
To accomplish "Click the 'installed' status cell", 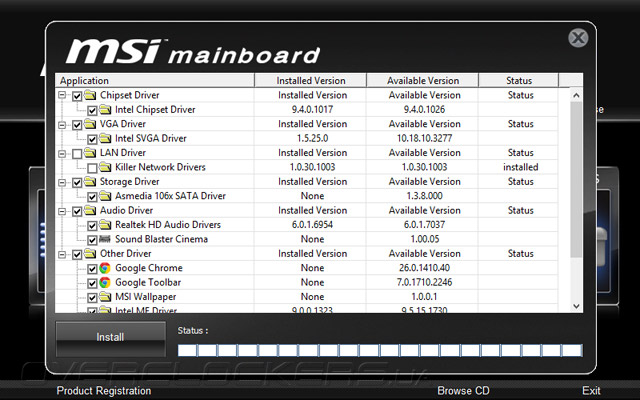I will (x=520, y=167).
